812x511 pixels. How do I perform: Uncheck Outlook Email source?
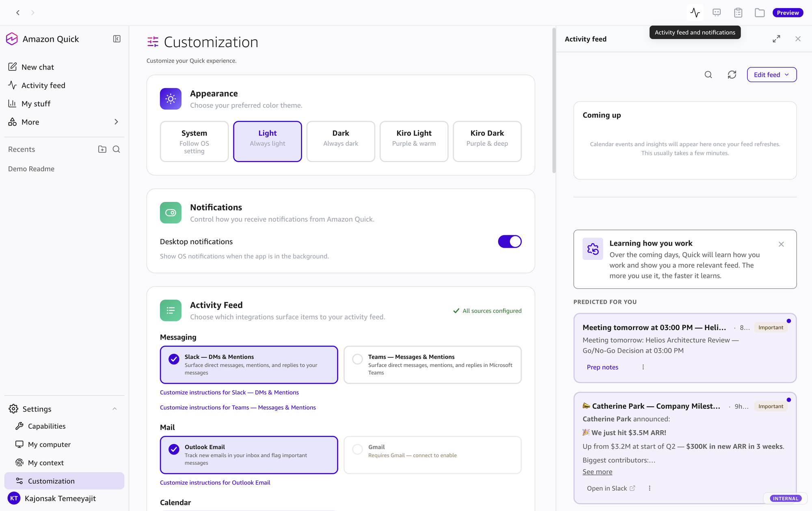249,455
